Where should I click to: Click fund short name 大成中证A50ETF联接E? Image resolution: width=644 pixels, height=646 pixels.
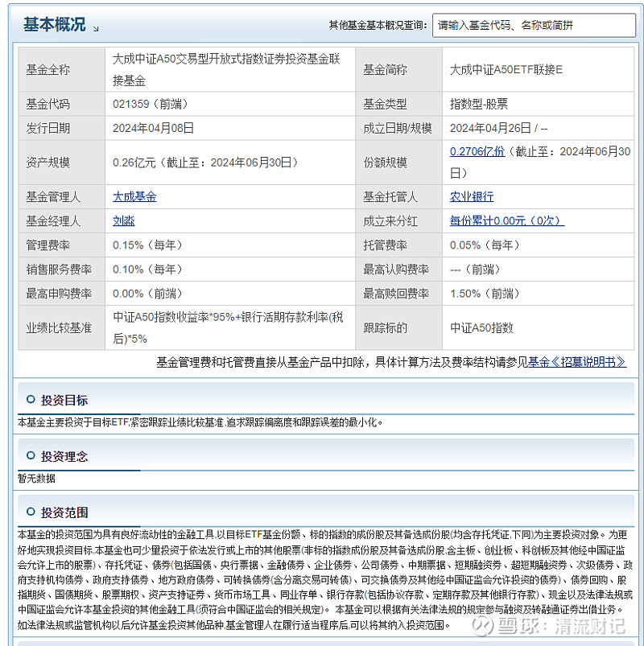(506, 70)
